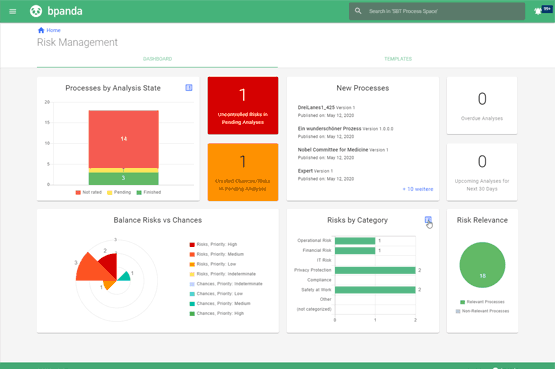
Task: Open details icon for Processes by Analysis State
Action: 189,87
